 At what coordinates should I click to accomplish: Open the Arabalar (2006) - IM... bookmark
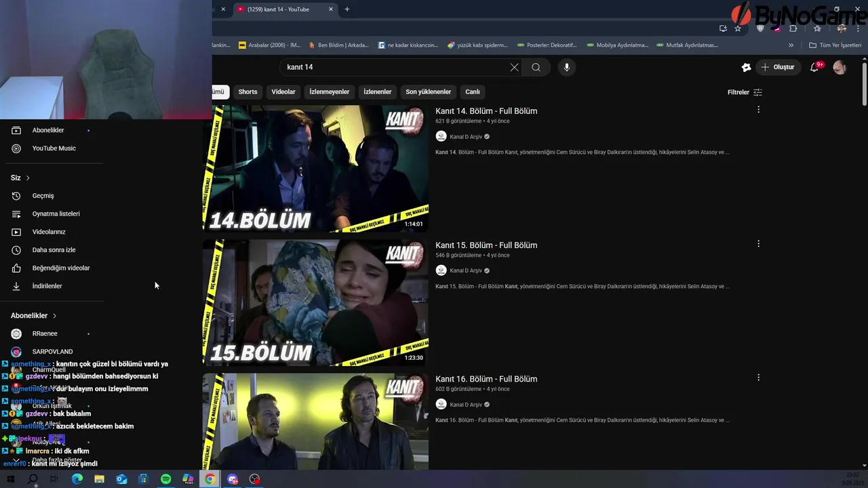(x=269, y=45)
